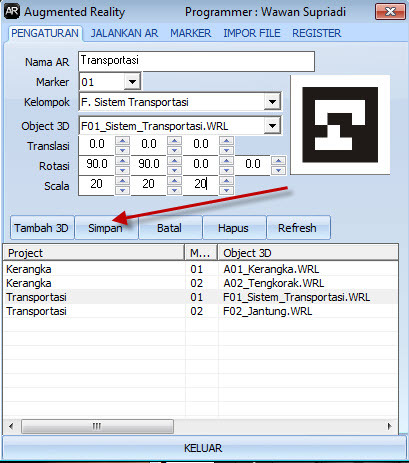Increase the third Scala value using up arrow
409x463 pixels.
pyautogui.click(x=226, y=181)
